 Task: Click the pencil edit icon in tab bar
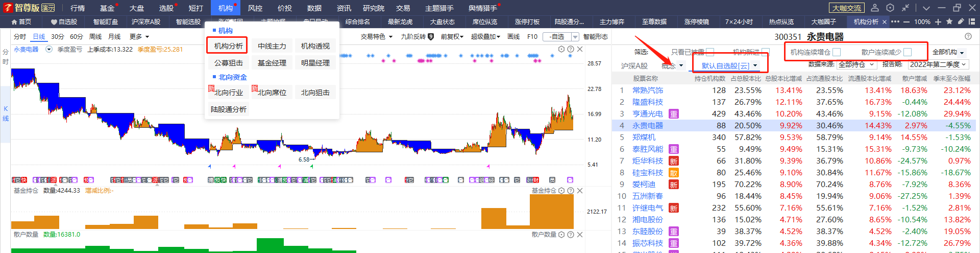point(961,21)
